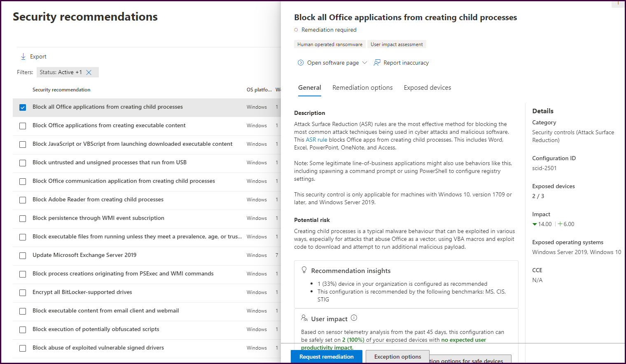Sort by Security recommendation column header

tap(61, 90)
